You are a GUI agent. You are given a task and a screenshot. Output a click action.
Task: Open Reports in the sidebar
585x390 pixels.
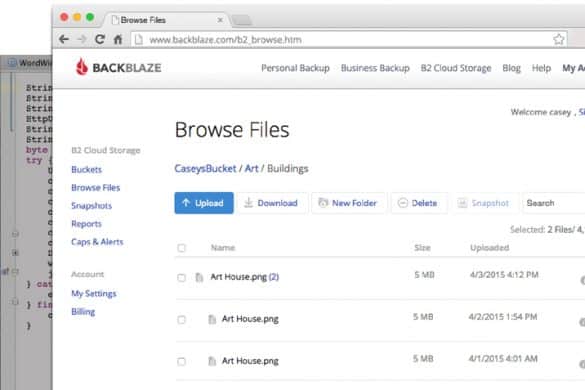point(86,224)
